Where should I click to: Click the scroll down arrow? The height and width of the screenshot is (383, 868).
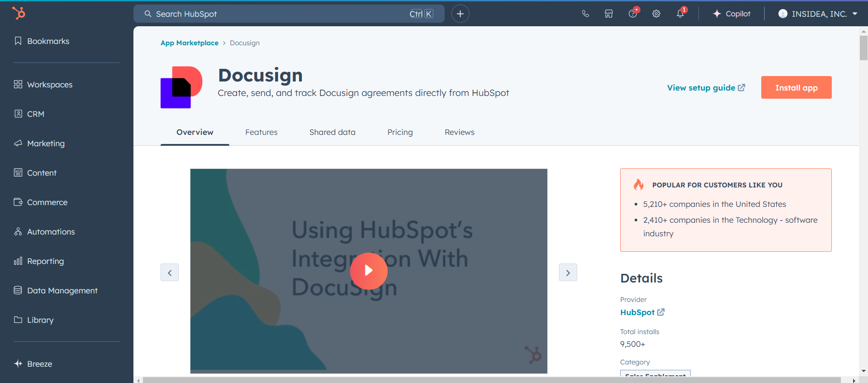click(863, 371)
